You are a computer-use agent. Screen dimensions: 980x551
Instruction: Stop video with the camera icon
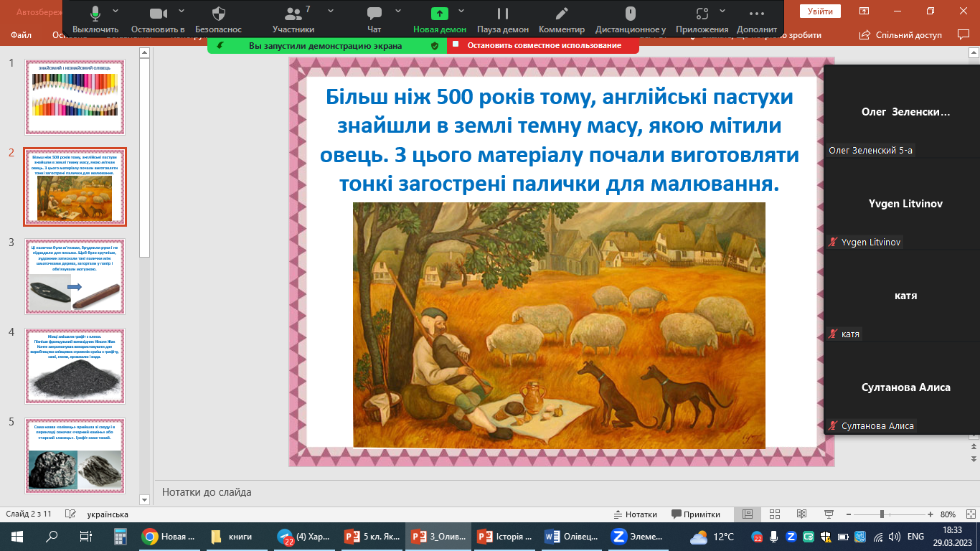point(158,19)
